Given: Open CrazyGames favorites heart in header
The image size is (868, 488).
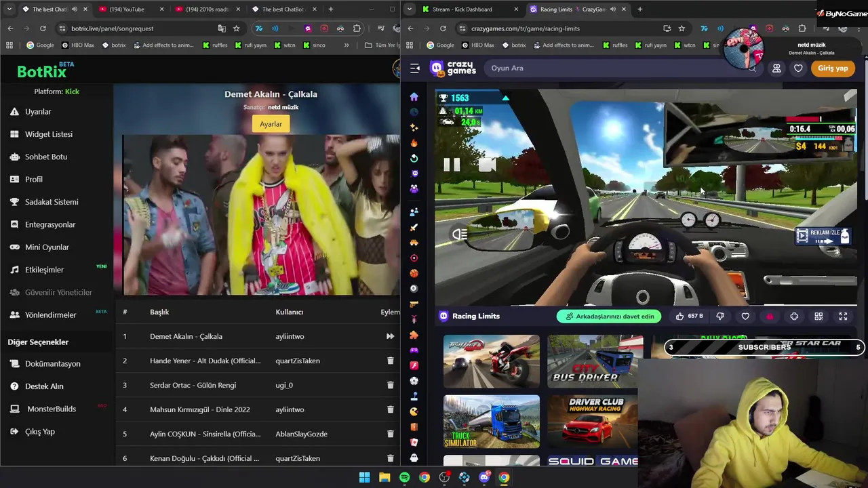Looking at the screenshot, I should click(798, 68).
